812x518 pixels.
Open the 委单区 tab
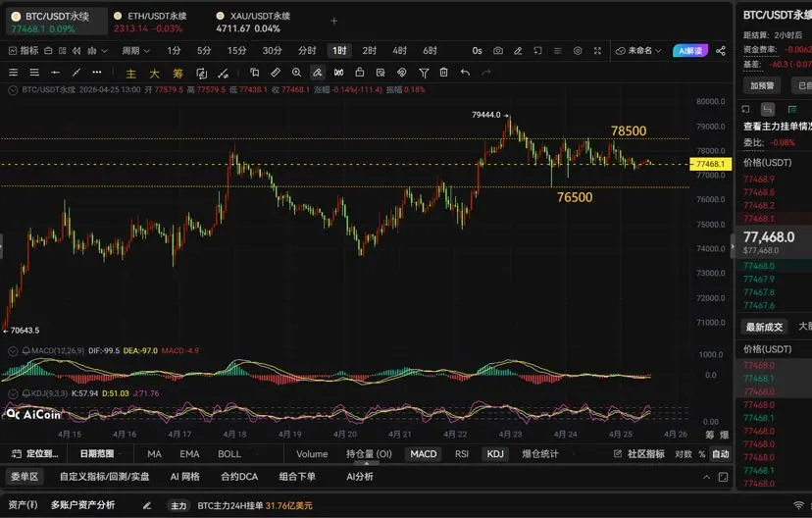tap(25, 477)
